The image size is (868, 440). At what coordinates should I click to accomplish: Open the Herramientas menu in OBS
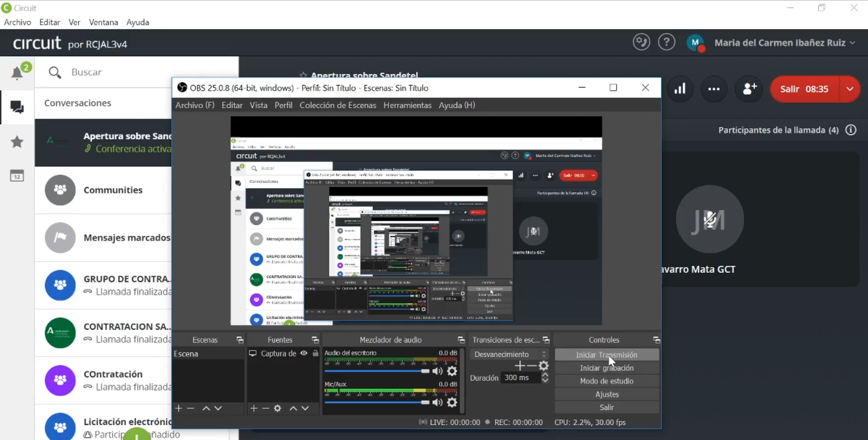pyautogui.click(x=407, y=105)
